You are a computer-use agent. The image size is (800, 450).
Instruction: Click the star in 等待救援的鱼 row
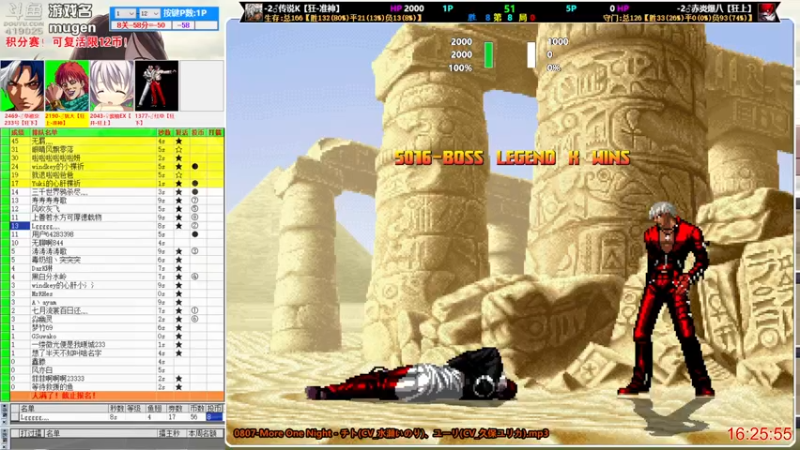point(179,387)
